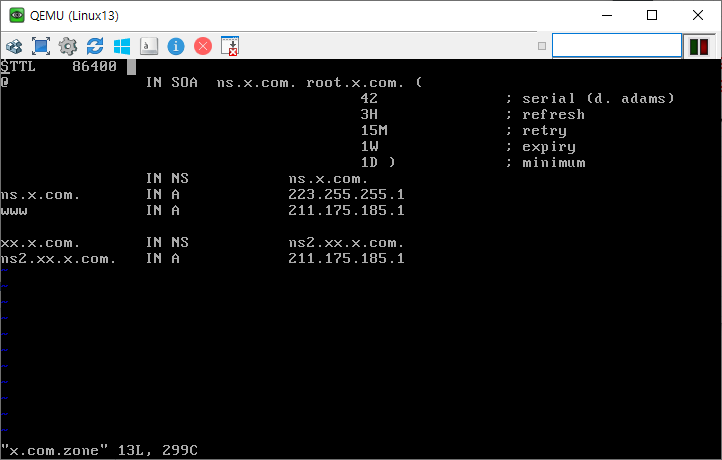Toggle fullscreen with the blue square icon
The width and height of the screenshot is (722, 460).
tap(41, 46)
